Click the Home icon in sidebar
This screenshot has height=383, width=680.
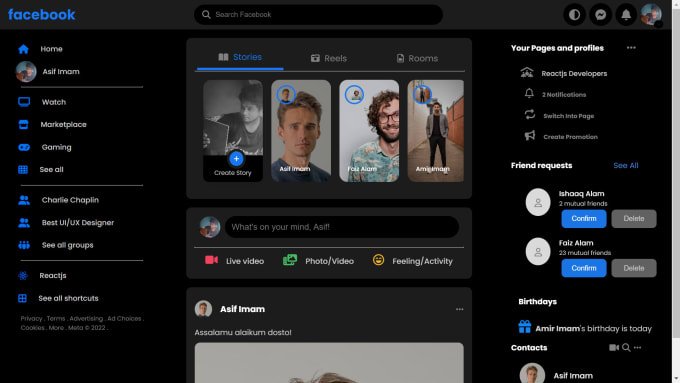(x=23, y=49)
